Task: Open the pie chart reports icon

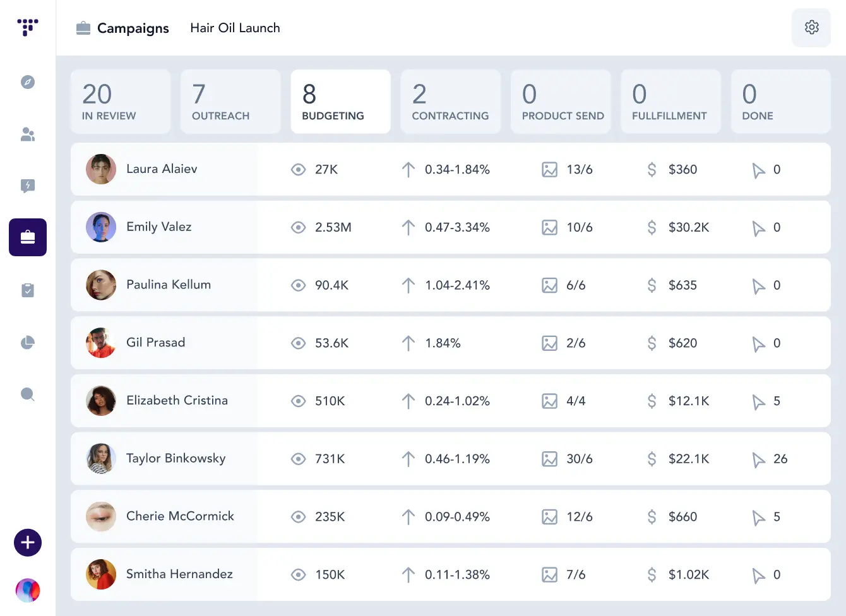Action: click(x=28, y=343)
